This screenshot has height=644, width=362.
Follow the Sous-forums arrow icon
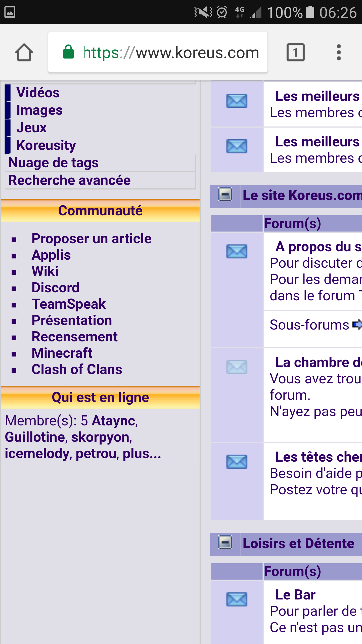[357, 325]
